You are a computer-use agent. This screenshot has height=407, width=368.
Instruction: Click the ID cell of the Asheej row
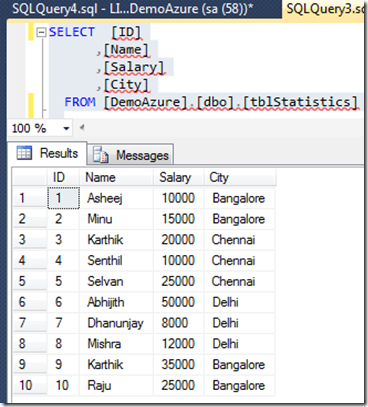63,198
